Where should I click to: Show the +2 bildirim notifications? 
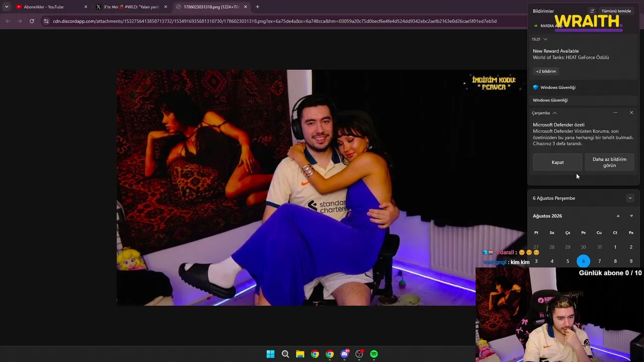point(546,71)
